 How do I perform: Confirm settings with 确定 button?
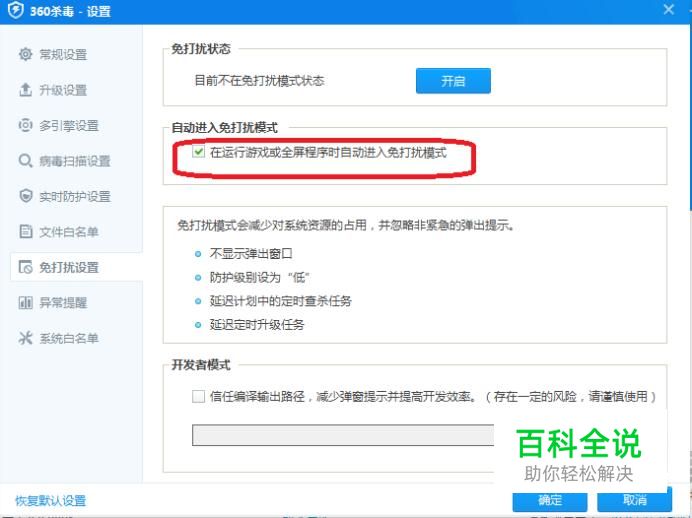549,500
